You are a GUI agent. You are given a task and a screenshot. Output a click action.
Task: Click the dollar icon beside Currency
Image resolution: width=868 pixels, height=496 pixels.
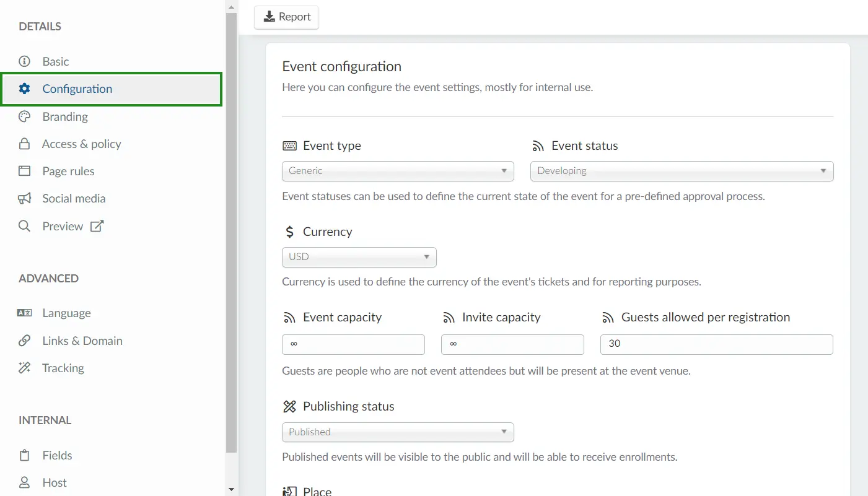(289, 232)
